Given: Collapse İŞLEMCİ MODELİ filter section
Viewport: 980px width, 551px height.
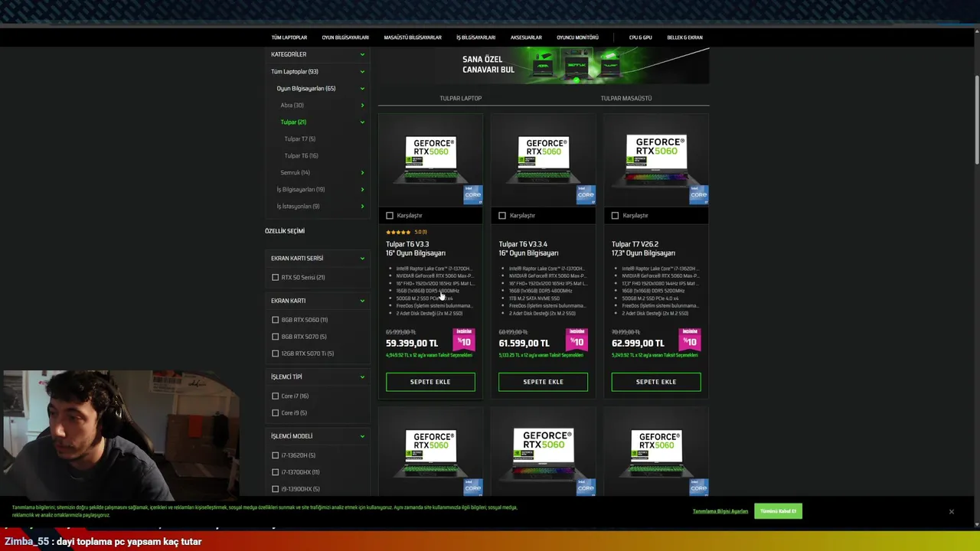Looking at the screenshot, I should (362, 436).
